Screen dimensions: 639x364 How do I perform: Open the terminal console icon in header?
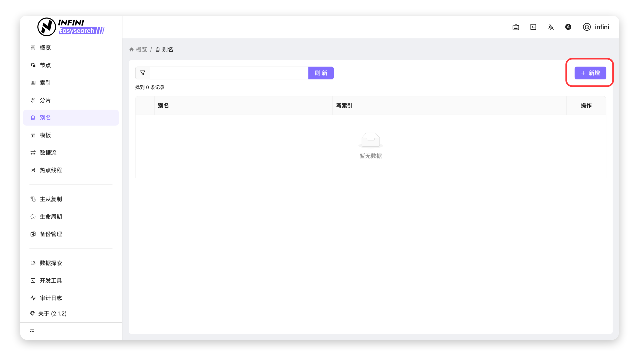[533, 27]
